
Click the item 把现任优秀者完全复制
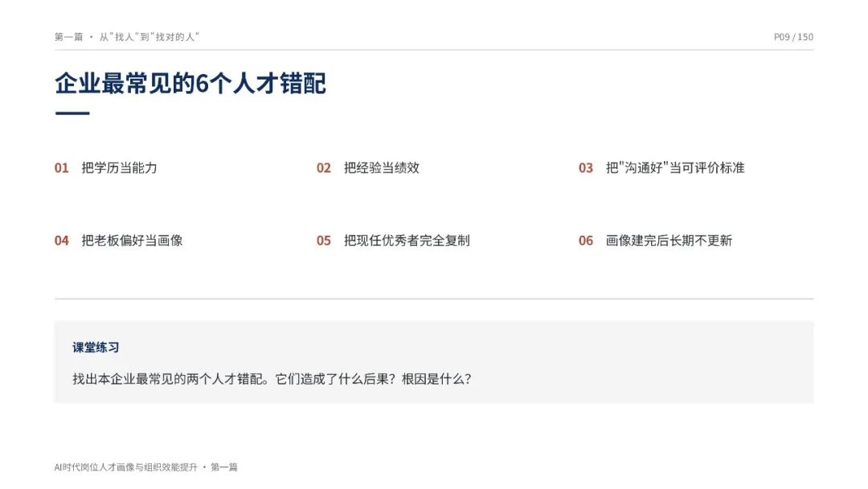(407, 240)
